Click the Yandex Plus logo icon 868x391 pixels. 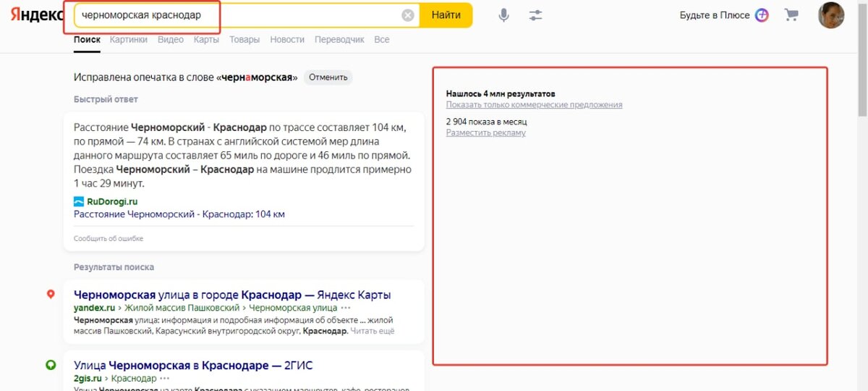tap(762, 15)
